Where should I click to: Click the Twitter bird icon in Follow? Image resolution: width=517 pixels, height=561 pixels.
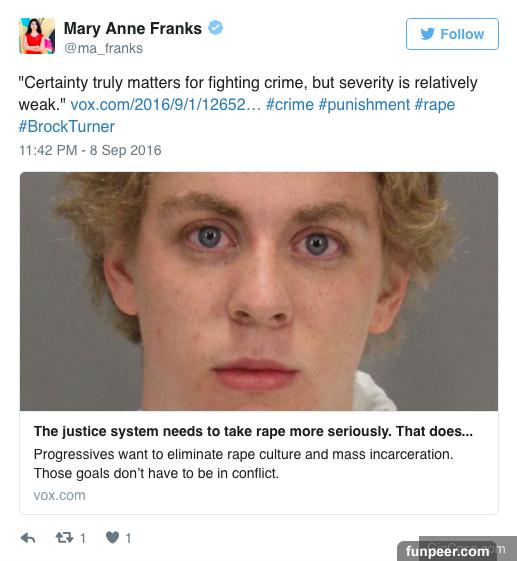click(x=428, y=34)
